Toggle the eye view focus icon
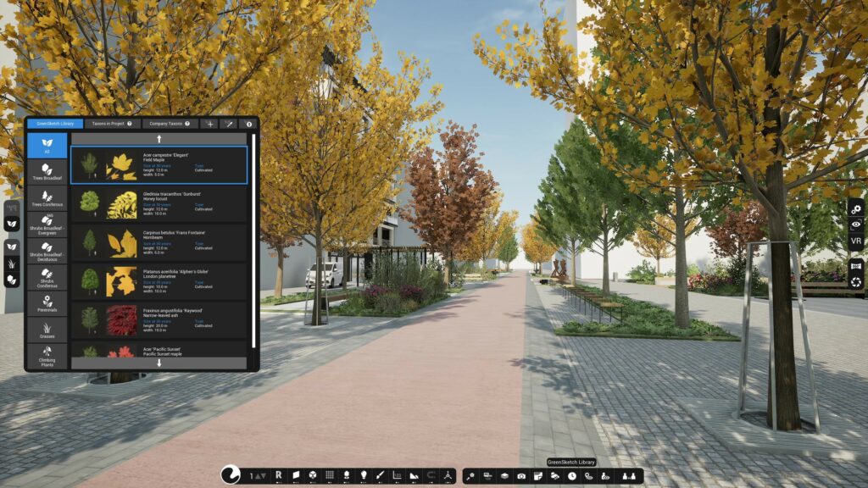The width and height of the screenshot is (868, 488). 856,225
